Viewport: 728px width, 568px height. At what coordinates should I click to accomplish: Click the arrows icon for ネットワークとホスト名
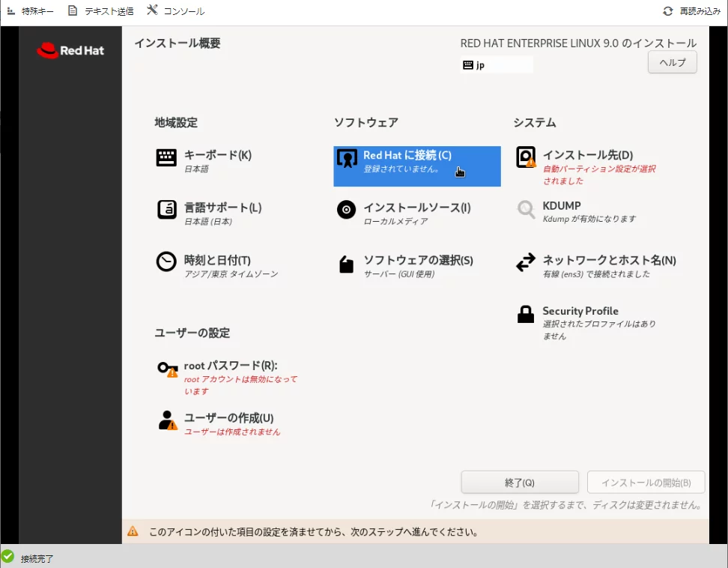pos(526,262)
